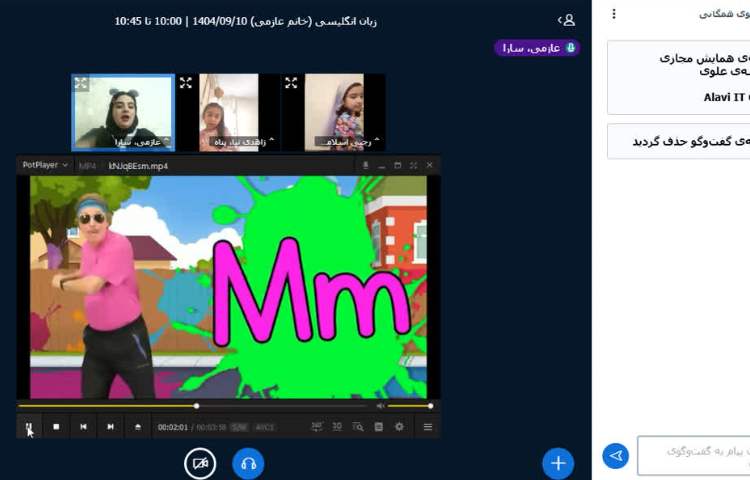This screenshot has width=750, height=480.
Task: Click the AVC1 codec indicator
Action: point(265,427)
